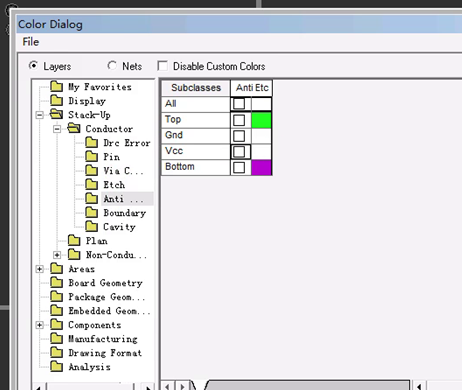The width and height of the screenshot is (462, 390).
Task: Open the File menu
Action: pos(31,42)
